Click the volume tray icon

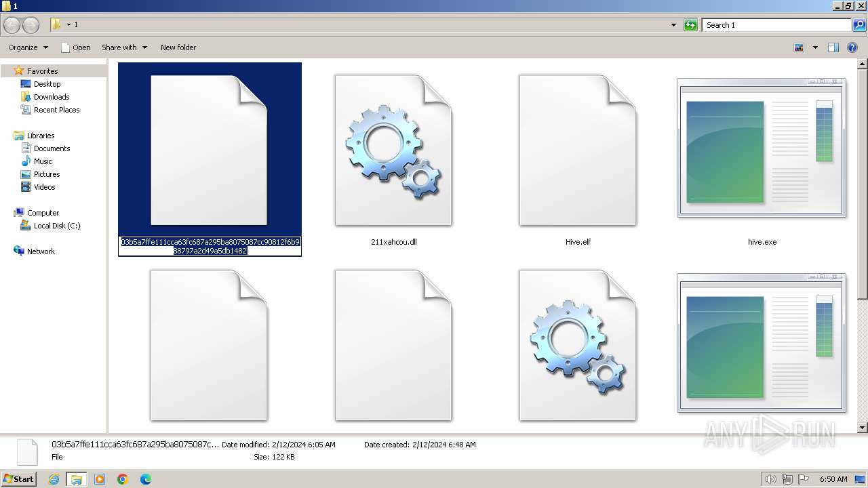(770, 479)
